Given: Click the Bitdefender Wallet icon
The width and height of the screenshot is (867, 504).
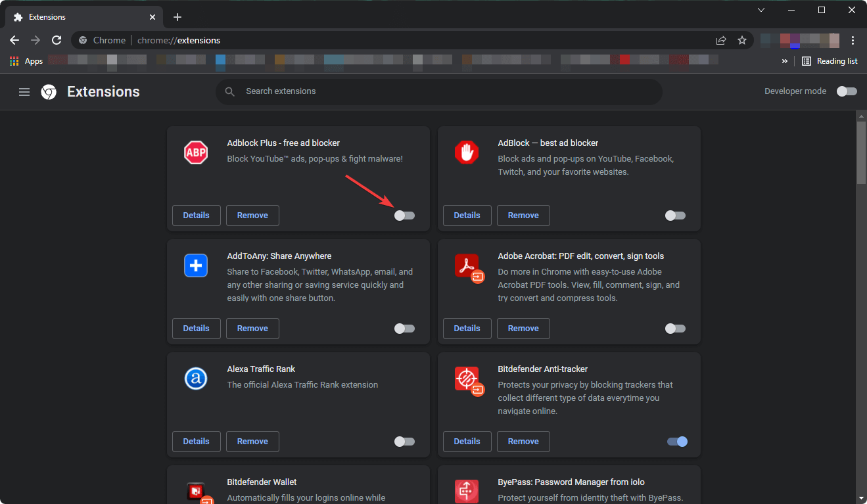Looking at the screenshot, I should point(199,492).
